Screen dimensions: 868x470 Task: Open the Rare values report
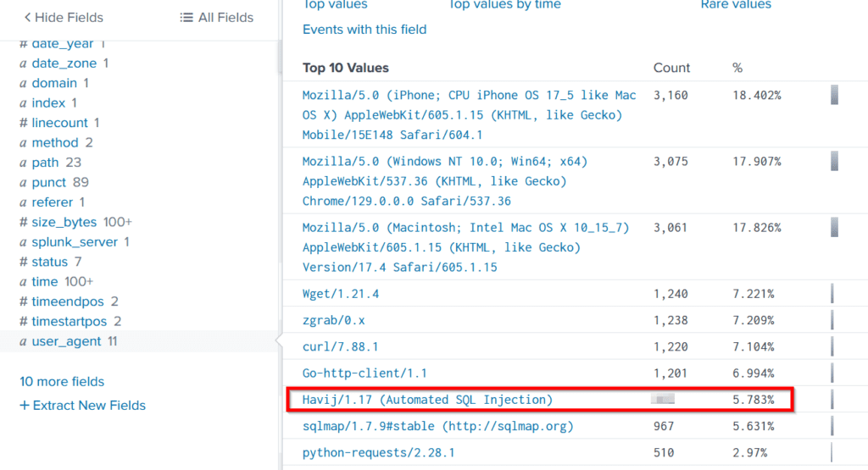736,5
